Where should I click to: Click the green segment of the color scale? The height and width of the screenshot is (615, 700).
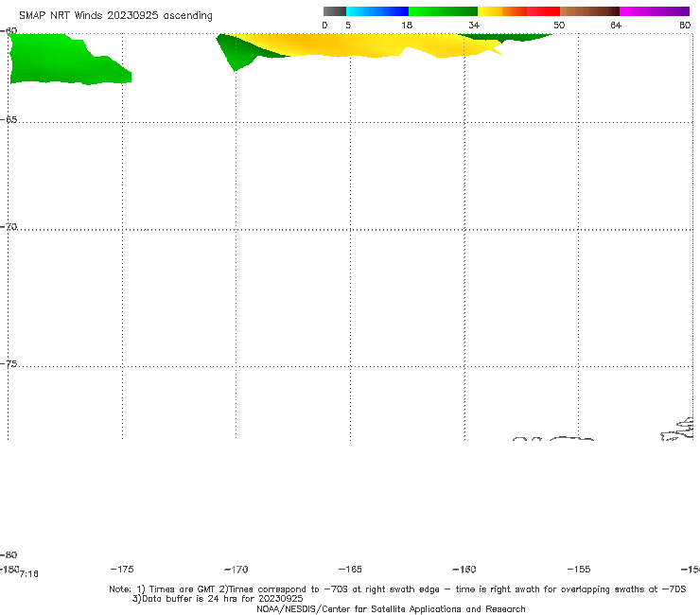click(443, 11)
